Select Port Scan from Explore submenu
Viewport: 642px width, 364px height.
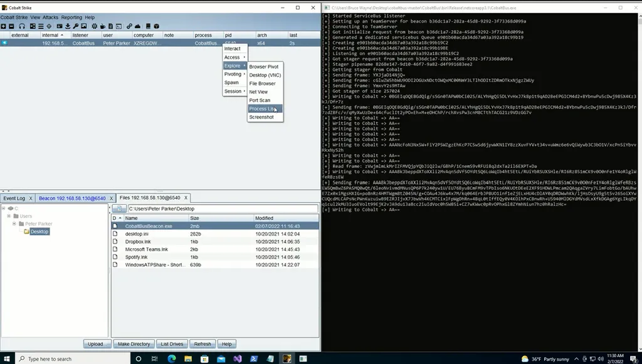pos(265,100)
